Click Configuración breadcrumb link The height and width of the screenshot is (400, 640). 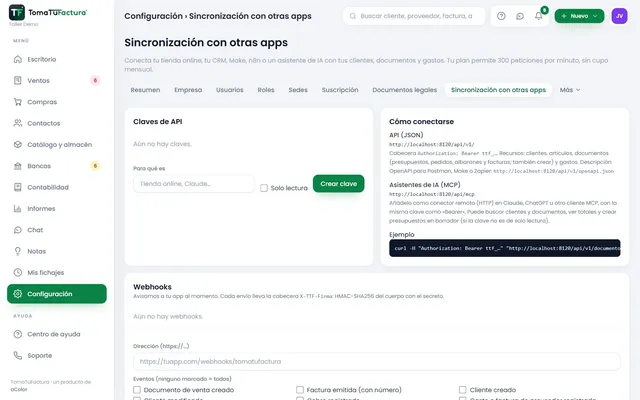(153, 16)
